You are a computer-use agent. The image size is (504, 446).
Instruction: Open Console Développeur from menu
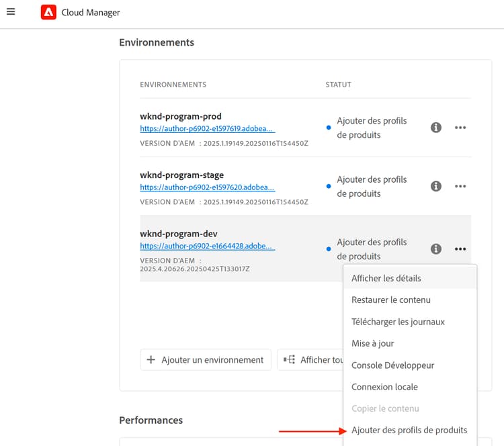[410, 365]
